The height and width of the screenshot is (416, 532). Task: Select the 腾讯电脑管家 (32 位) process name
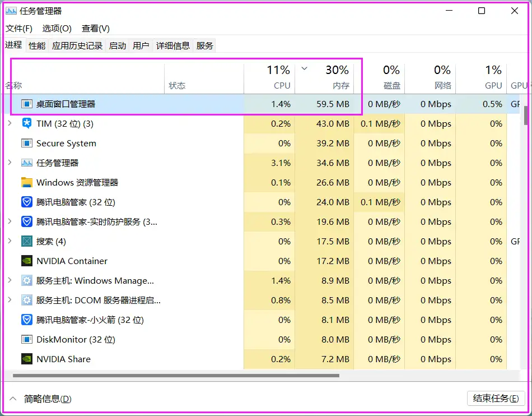point(76,202)
